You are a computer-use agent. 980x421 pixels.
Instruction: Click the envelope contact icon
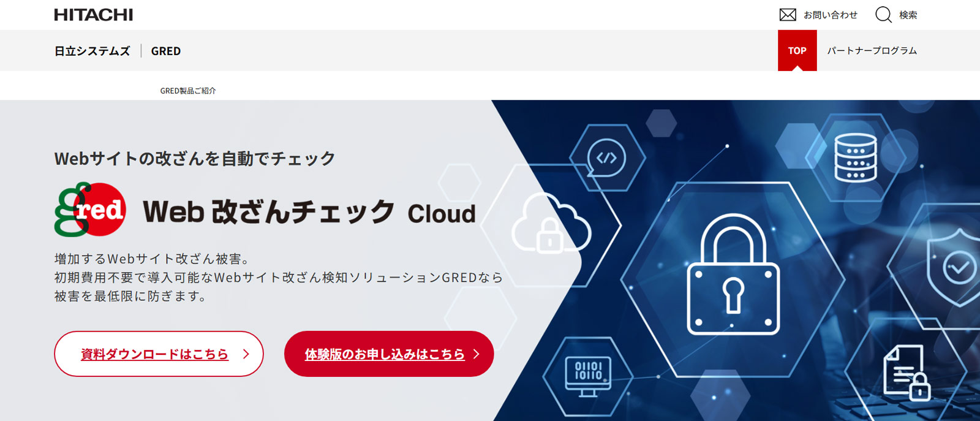pyautogui.click(x=788, y=15)
